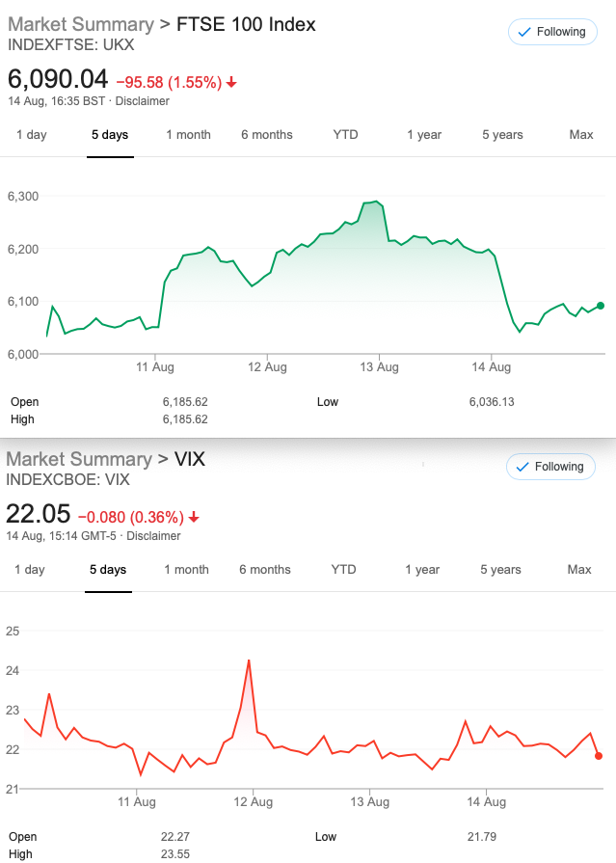This screenshot has width=616, height=863.
Task: Click the 14 Aug, 16:35 BST timestamp
Action: pos(56,101)
